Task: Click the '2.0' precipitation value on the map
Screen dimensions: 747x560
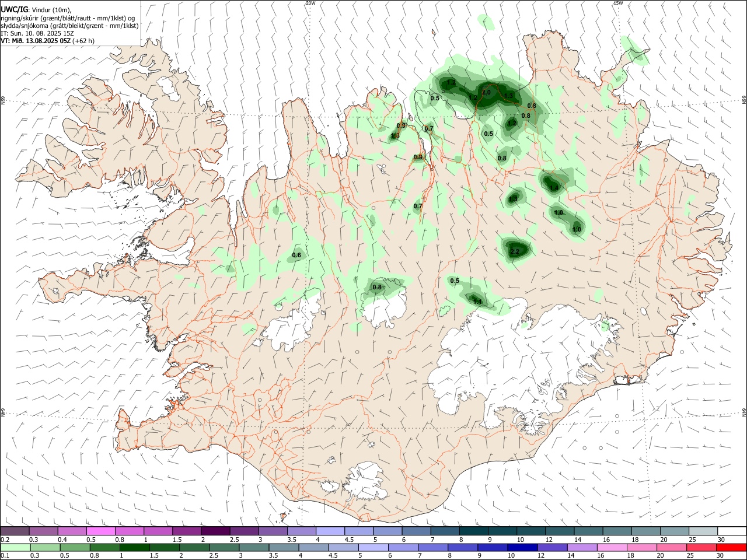Action: pos(486,92)
